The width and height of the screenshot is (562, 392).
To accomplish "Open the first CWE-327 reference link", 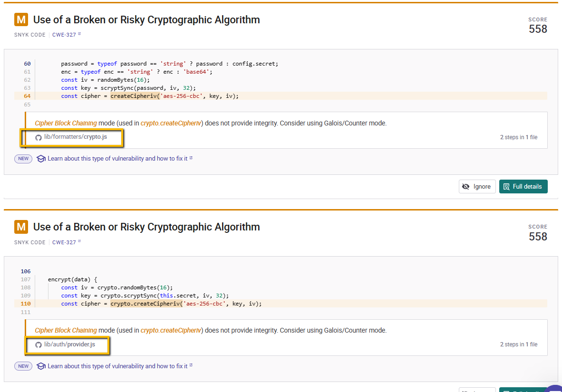I will point(64,35).
